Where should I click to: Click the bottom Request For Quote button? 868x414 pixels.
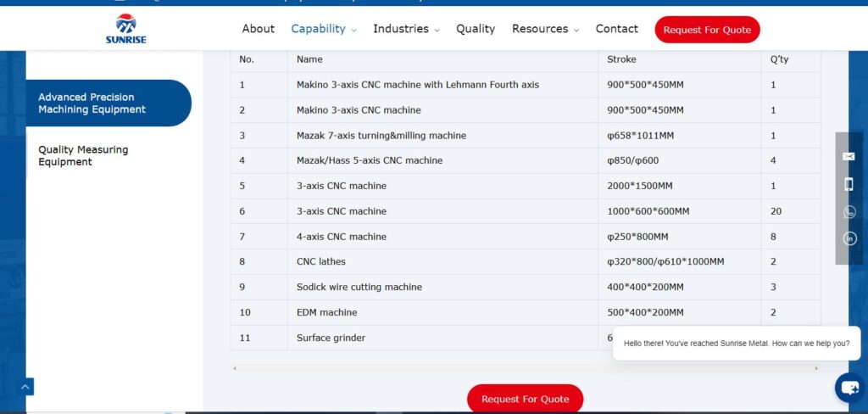pyautogui.click(x=525, y=399)
